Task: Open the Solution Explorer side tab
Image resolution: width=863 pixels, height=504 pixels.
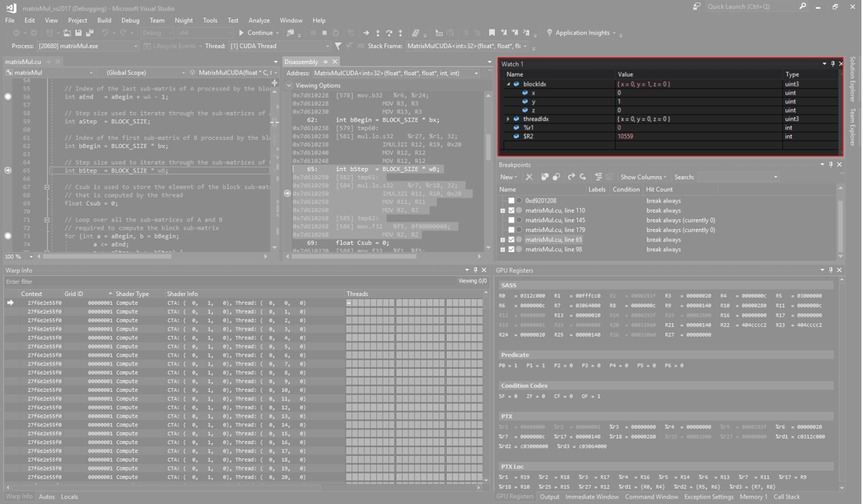Action: click(853, 78)
